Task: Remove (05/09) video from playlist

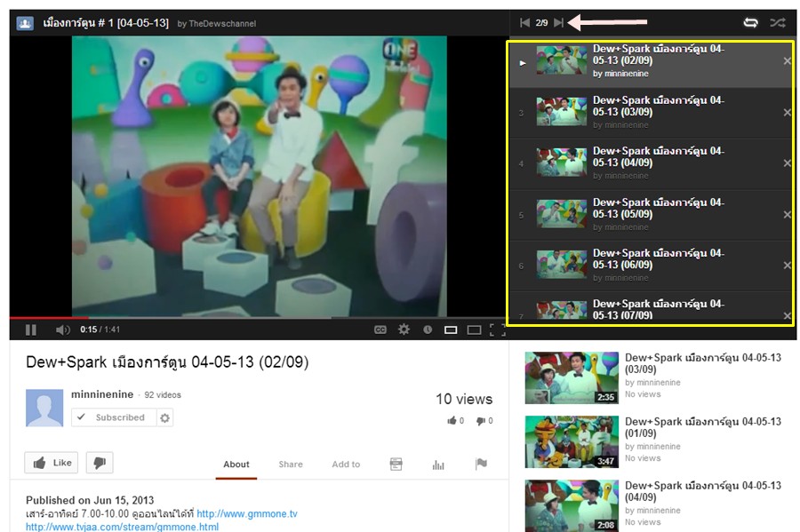Action: [788, 215]
